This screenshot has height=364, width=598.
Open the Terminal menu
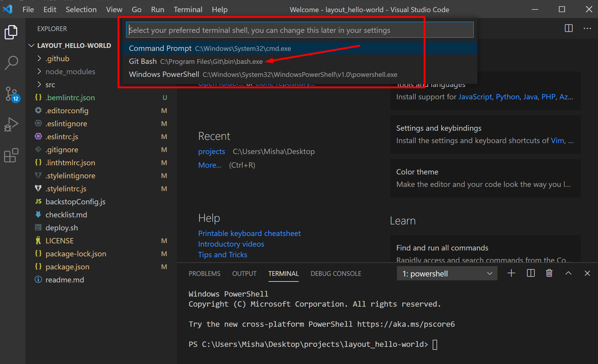tap(188, 9)
